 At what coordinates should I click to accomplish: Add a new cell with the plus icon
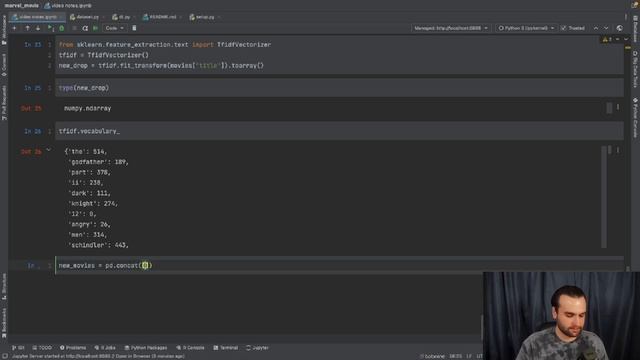point(14,28)
